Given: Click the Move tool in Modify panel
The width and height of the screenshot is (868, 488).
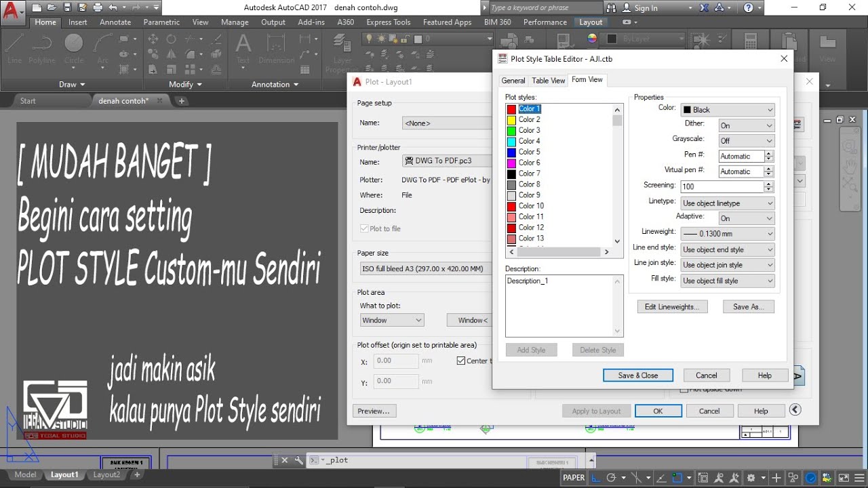Looking at the screenshot, I should (153, 39).
